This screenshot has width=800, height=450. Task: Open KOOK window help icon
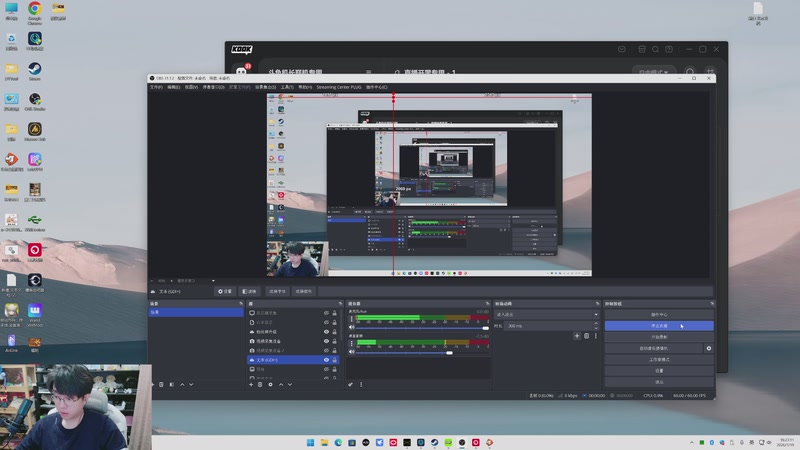point(669,49)
